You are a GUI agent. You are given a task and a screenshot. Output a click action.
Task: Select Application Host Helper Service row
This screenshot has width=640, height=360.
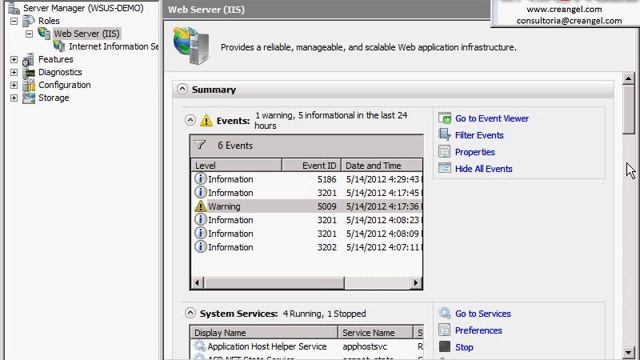coord(307,346)
